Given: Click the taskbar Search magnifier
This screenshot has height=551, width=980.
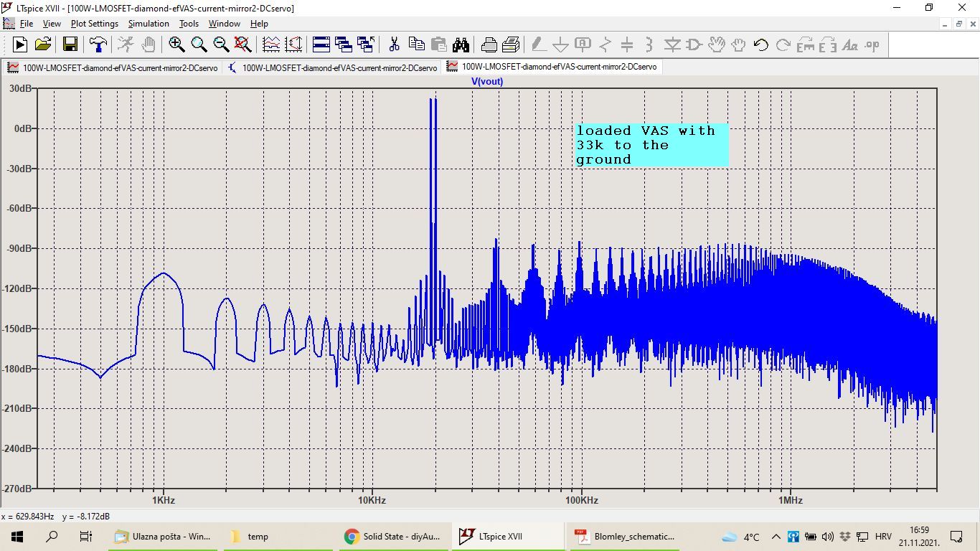Looking at the screenshot, I should (x=52, y=537).
